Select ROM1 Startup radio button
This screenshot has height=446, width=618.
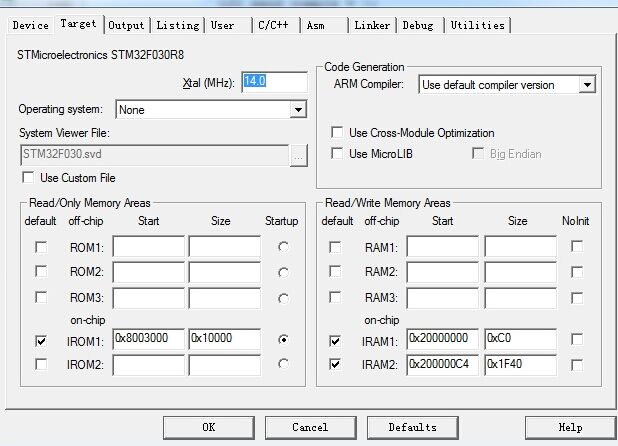point(283,247)
